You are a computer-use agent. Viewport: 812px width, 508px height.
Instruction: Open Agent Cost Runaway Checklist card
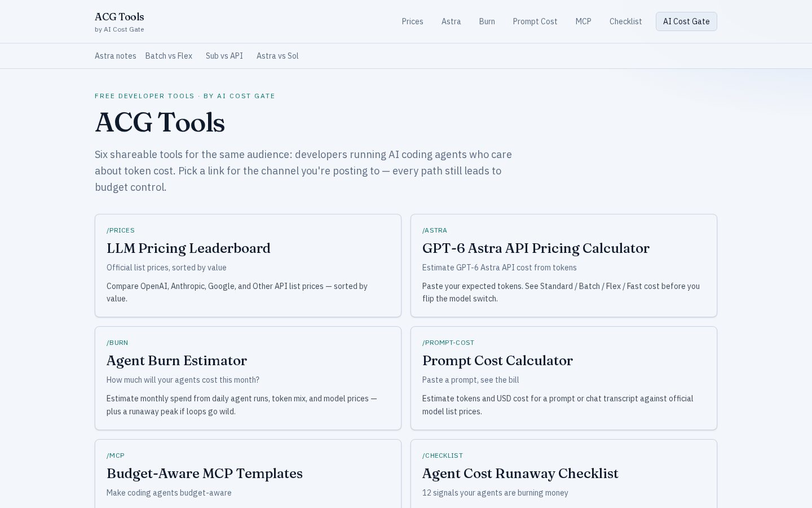point(564,474)
